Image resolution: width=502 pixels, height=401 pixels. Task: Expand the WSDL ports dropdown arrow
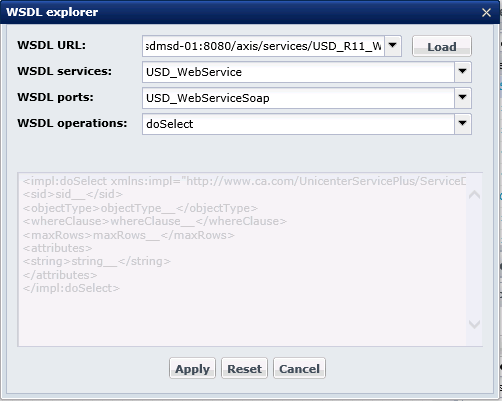point(463,98)
